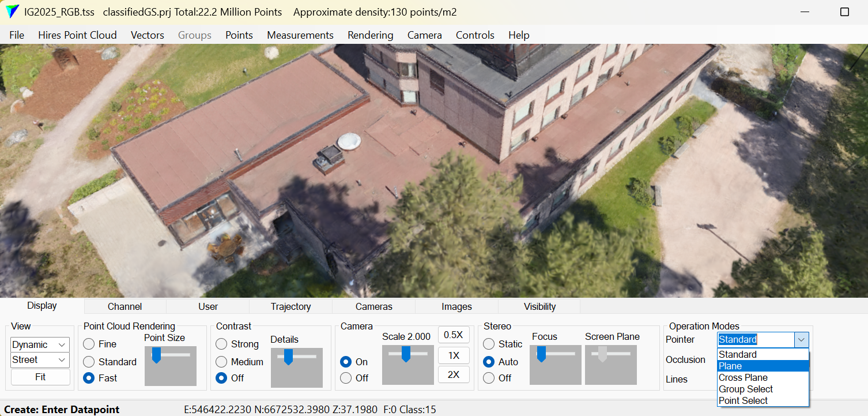Screen dimensions: 868x416
Task: Switch to the Visibility tab
Action: pyautogui.click(x=539, y=306)
